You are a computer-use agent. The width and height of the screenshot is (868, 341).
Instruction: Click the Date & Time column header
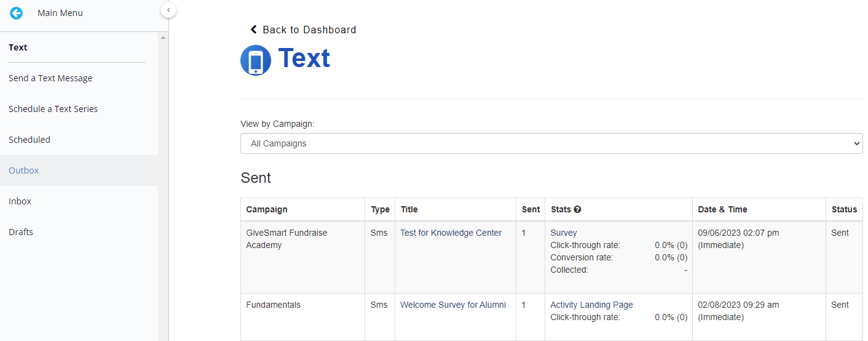tap(722, 209)
